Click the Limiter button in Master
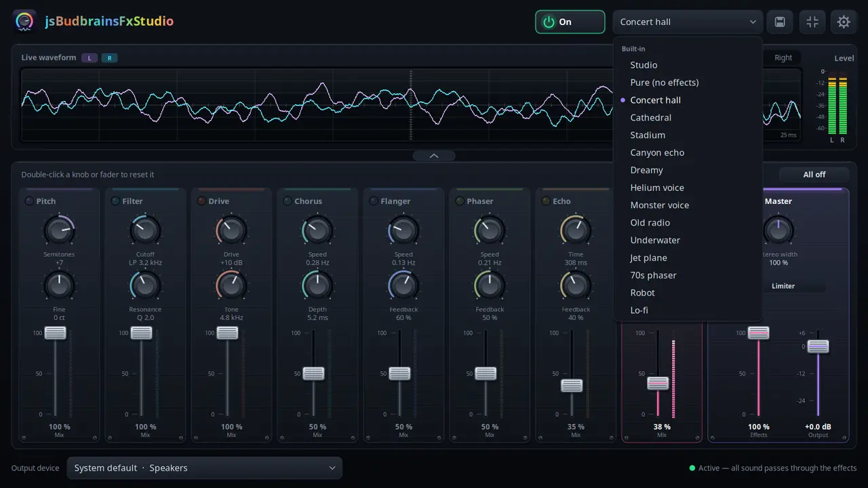This screenshot has height=488, width=868. (x=783, y=286)
